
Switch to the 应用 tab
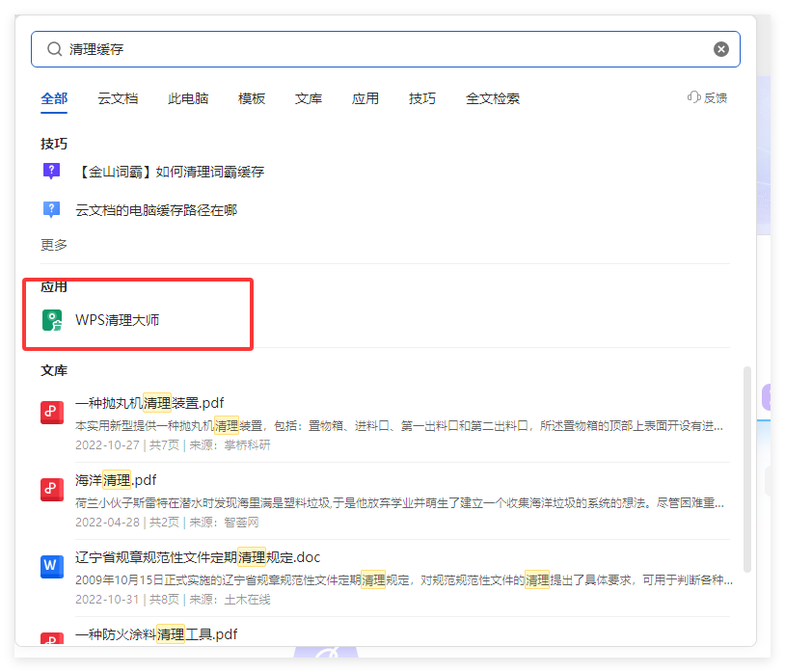(x=365, y=97)
